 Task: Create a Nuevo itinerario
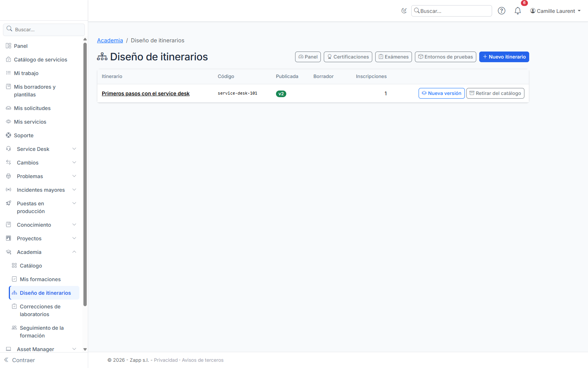[x=504, y=57]
